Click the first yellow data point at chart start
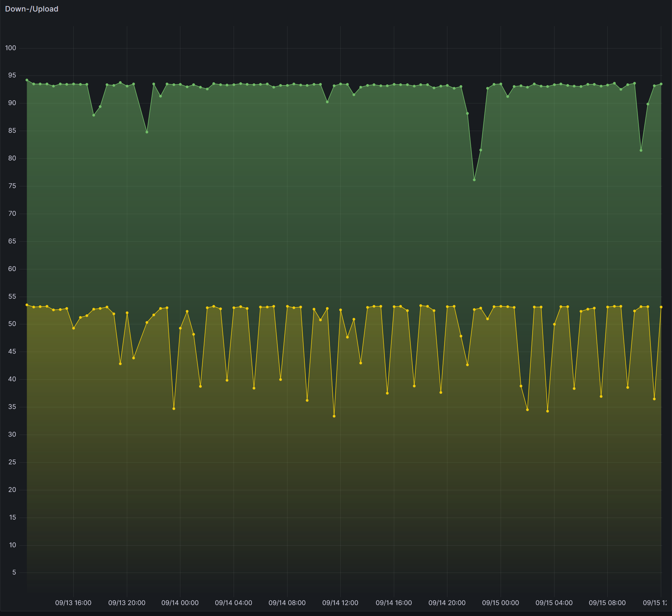This screenshot has height=616, width=672. [x=27, y=305]
